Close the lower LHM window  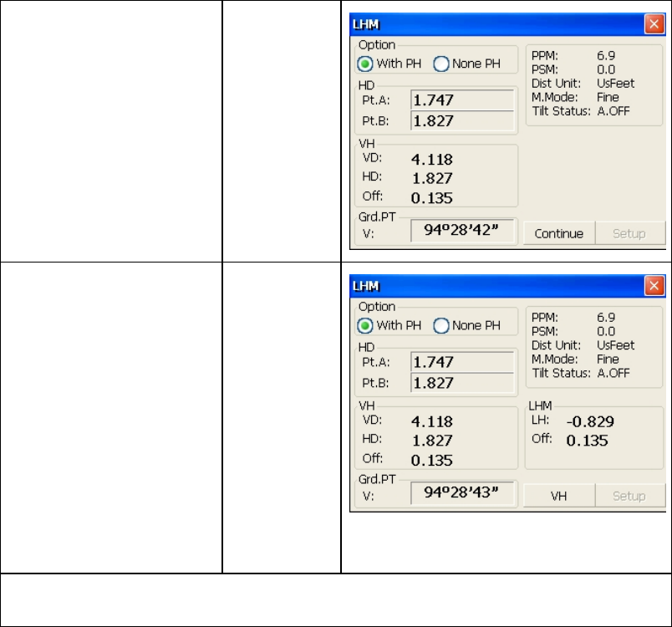[x=654, y=285]
